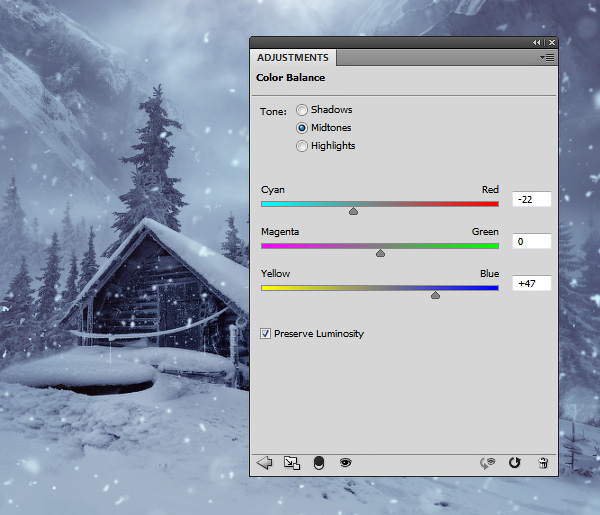Select the Shadows tone radio button
This screenshot has width=600, height=515.
click(x=302, y=110)
